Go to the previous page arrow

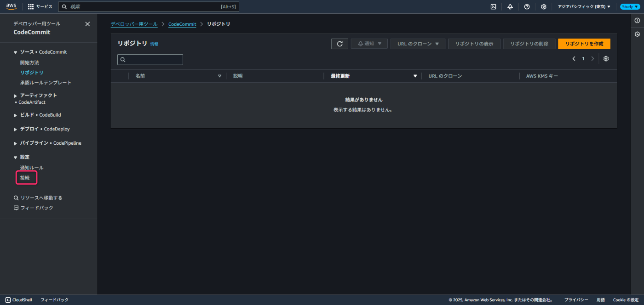574,59
